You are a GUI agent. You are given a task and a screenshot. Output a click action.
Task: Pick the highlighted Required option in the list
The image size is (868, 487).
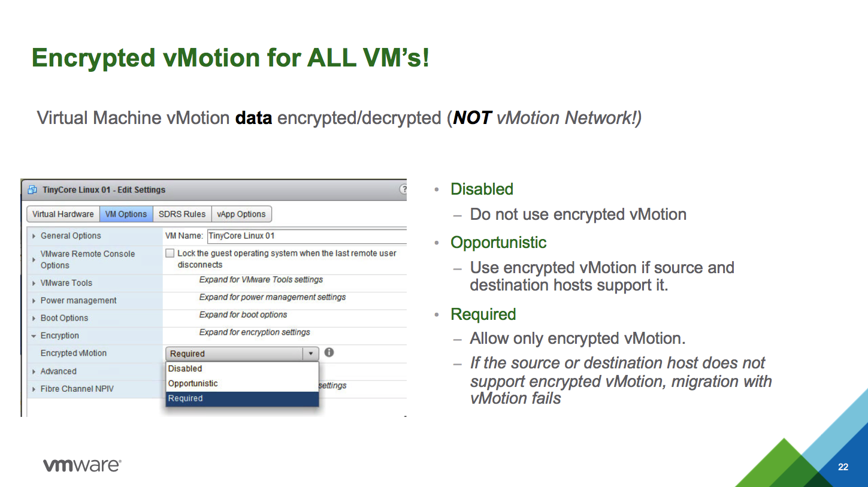(186, 398)
